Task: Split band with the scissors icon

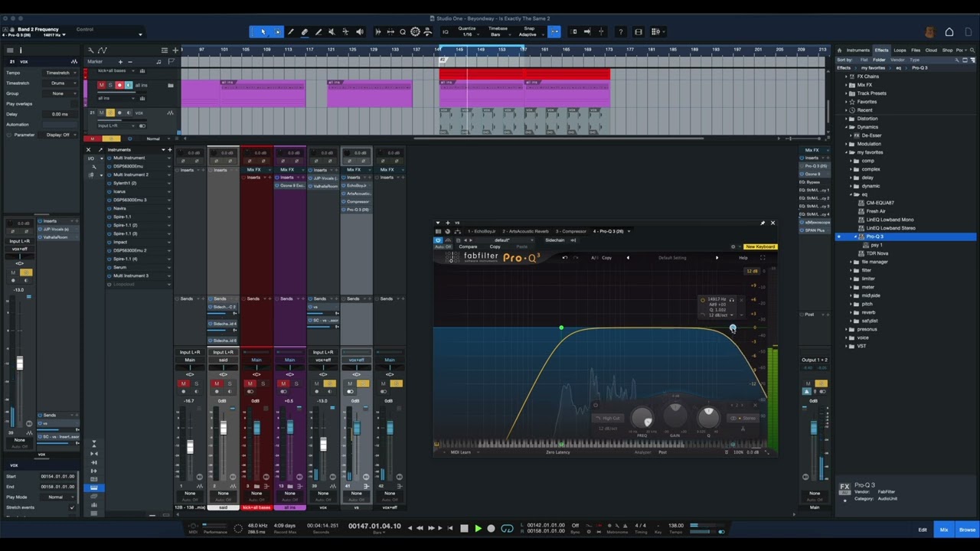Action: (743, 429)
